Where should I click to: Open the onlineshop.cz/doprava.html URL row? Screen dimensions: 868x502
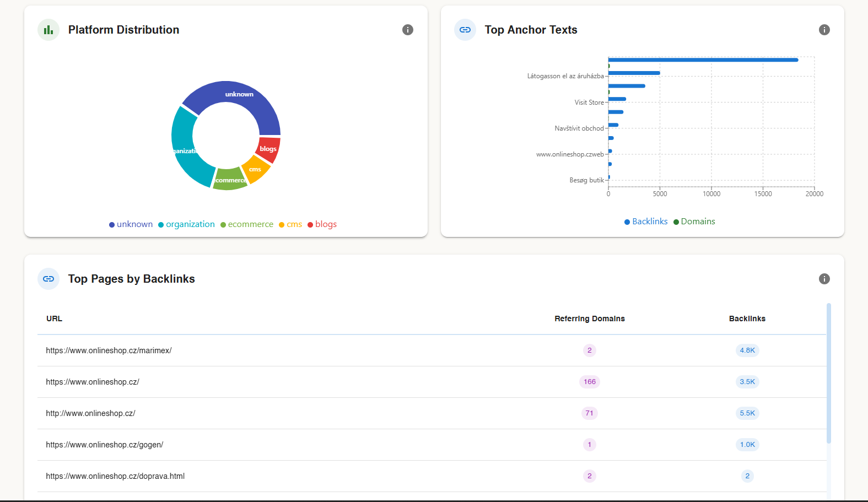(115, 476)
